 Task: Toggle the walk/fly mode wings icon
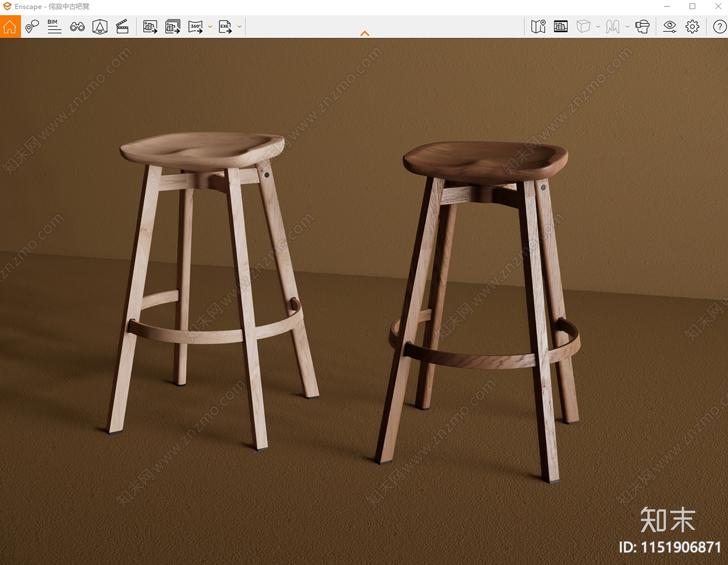point(612,26)
